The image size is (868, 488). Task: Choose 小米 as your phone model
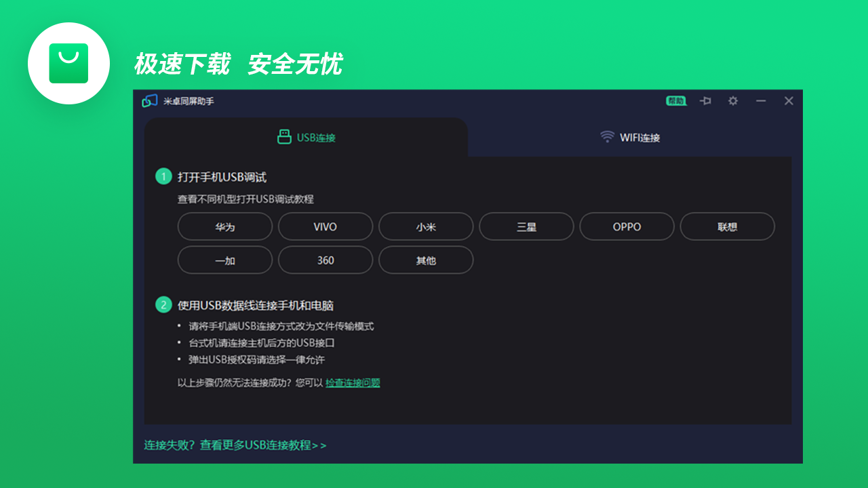[426, 226]
